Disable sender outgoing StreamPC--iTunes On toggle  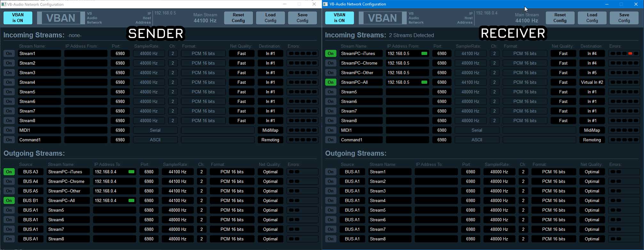coord(9,172)
